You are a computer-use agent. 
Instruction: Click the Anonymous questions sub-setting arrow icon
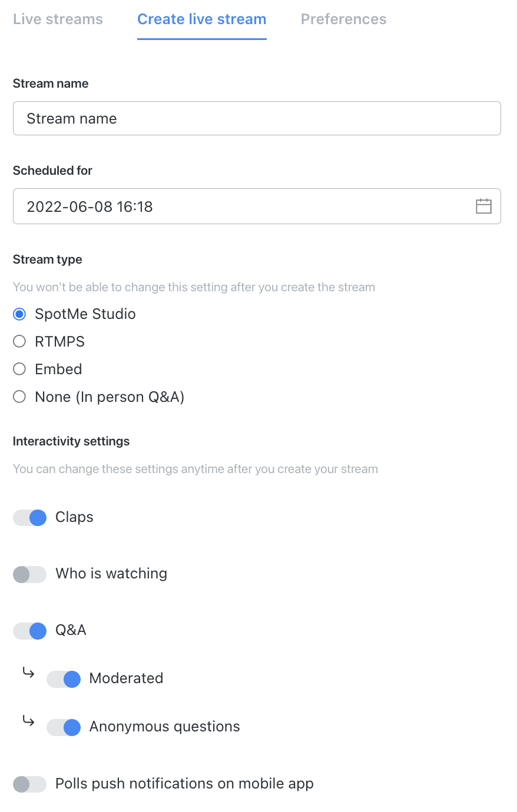coord(28,720)
